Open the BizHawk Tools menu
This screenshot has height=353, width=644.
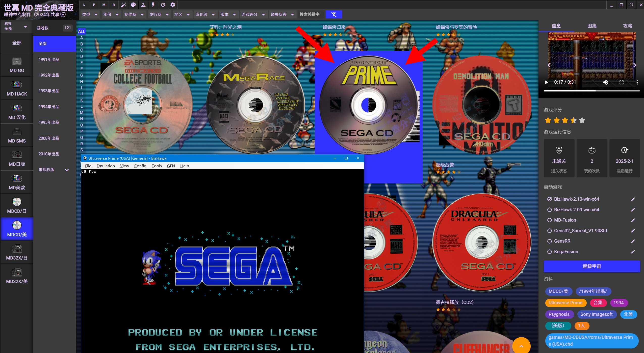157,166
